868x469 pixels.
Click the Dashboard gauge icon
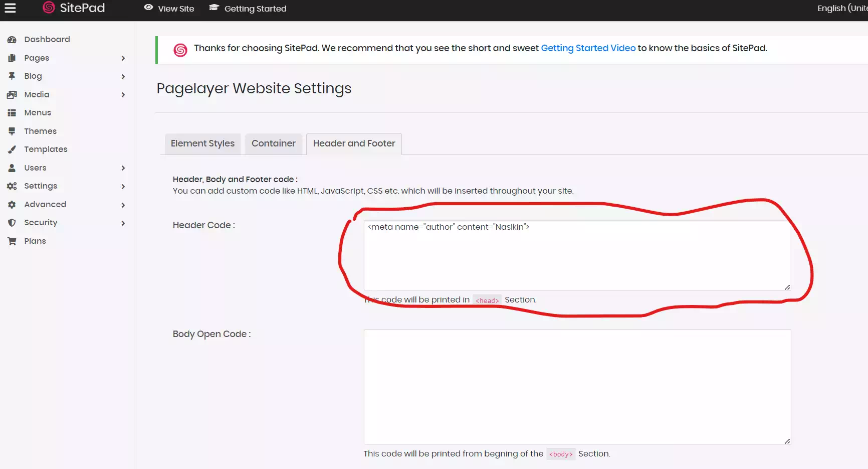[x=12, y=40]
